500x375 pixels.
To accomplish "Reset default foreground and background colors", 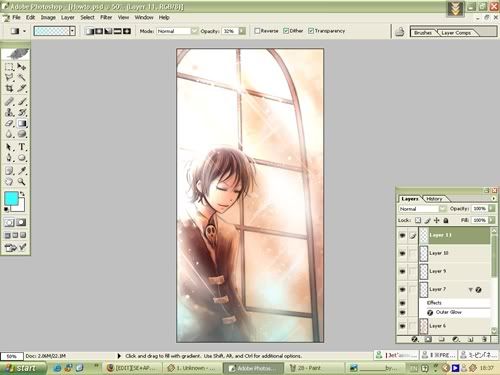I will click(x=6, y=209).
